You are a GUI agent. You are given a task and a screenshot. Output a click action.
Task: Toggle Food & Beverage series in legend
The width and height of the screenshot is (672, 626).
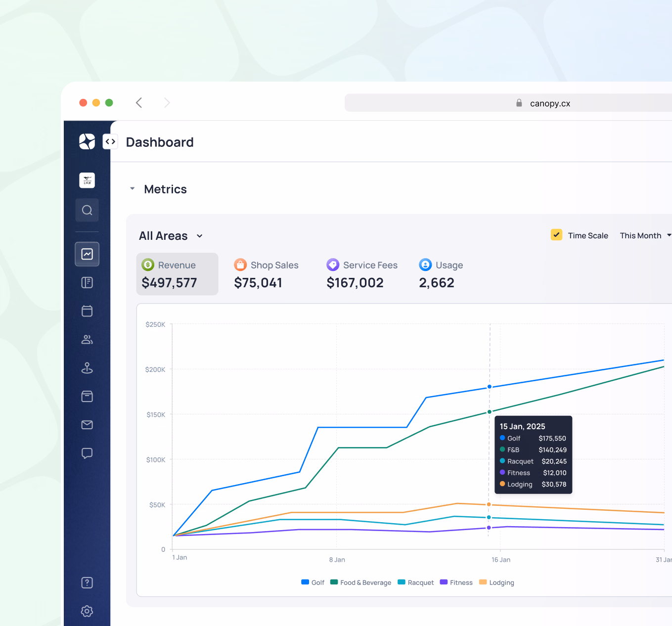[360, 582]
